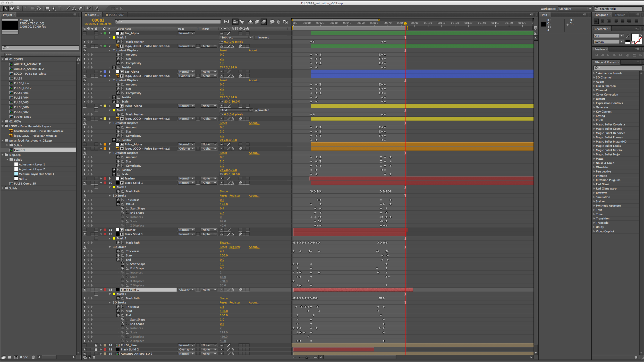The image size is (644, 362).
Task: Activate the Paragraph panel tab
Action: [601, 15]
